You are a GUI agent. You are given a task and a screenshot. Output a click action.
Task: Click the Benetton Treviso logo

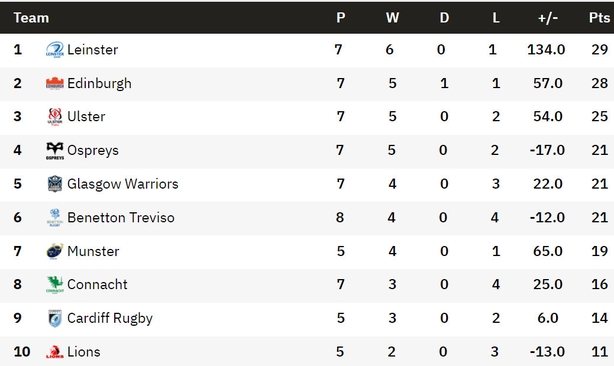(55, 218)
